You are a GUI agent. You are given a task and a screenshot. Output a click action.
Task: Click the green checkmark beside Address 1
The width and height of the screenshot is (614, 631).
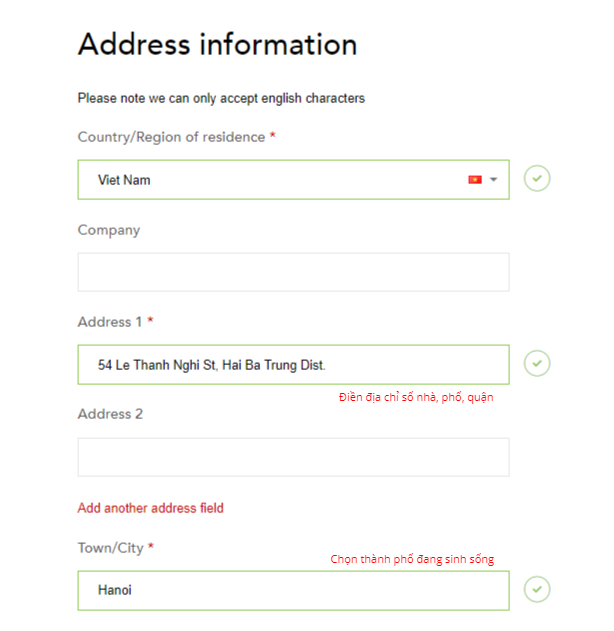coord(537,363)
